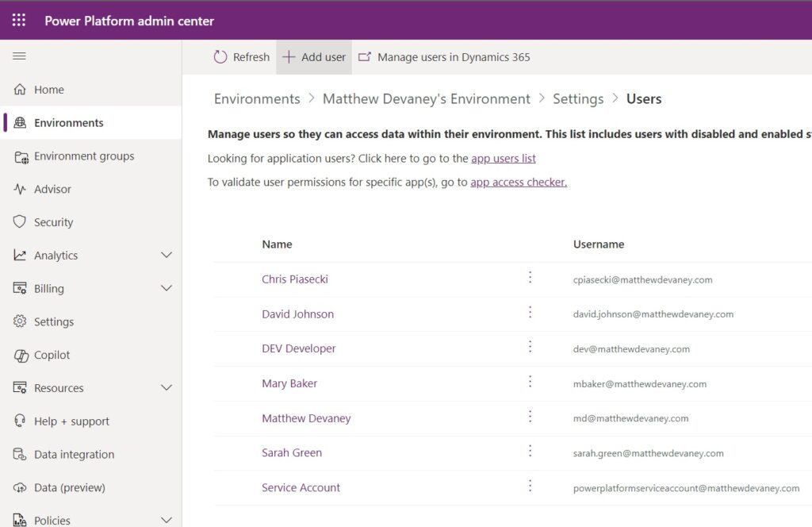Select username md@matthewdevaney.com

click(630, 419)
